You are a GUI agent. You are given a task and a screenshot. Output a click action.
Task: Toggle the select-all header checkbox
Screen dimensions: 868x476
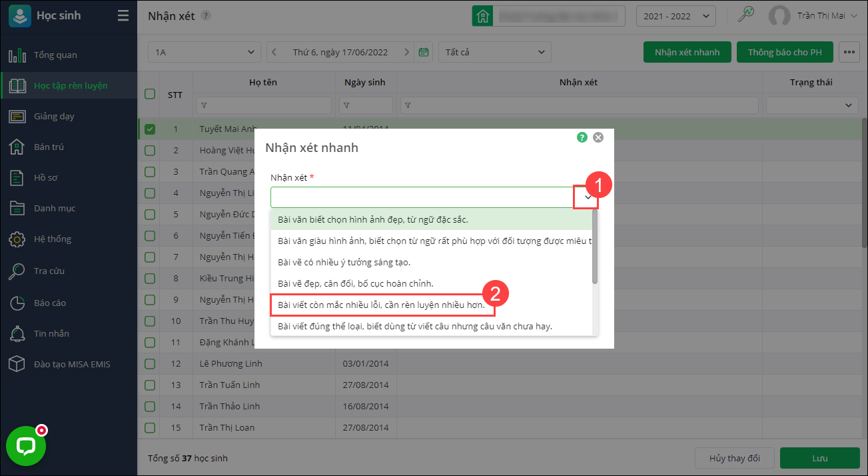point(150,94)
